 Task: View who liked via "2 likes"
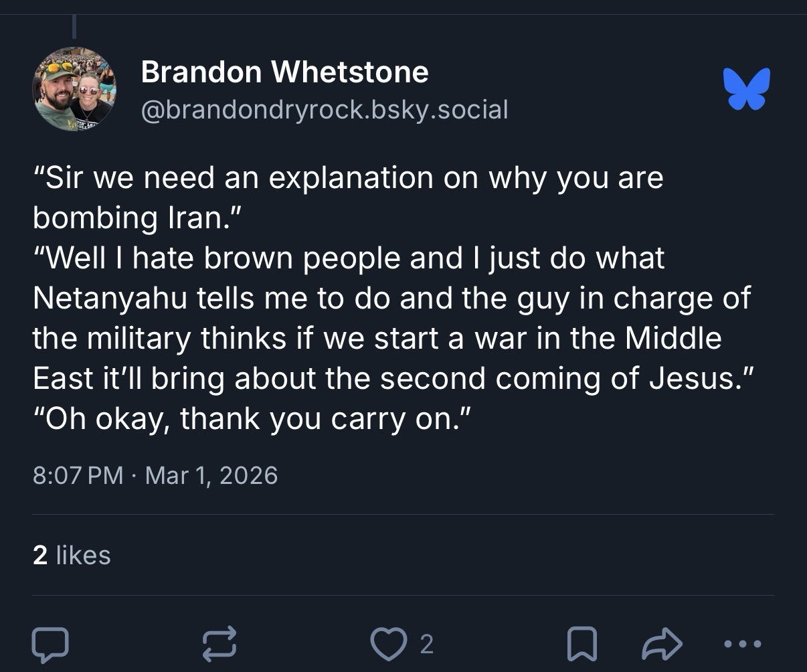pos(72,555)
